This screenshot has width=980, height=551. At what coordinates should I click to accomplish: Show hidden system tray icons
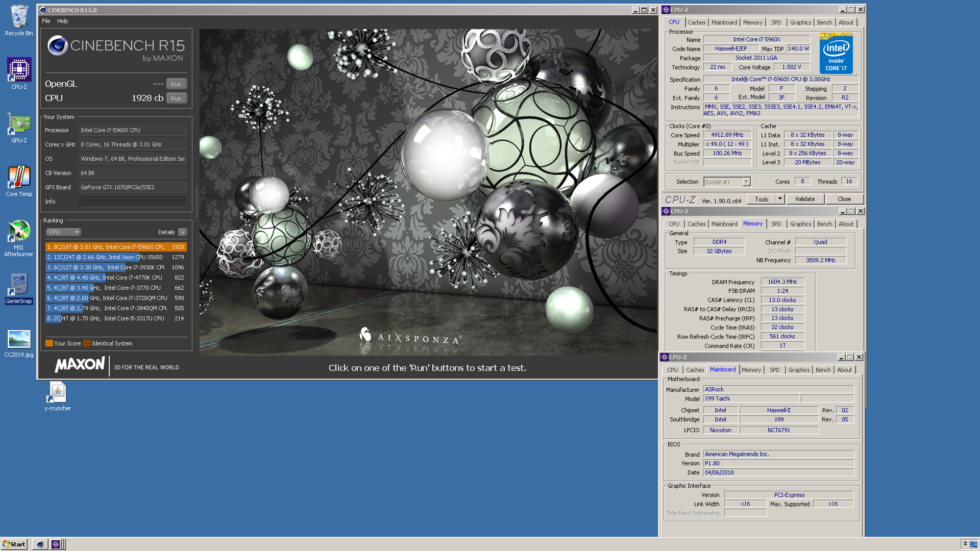pos(965,544)
